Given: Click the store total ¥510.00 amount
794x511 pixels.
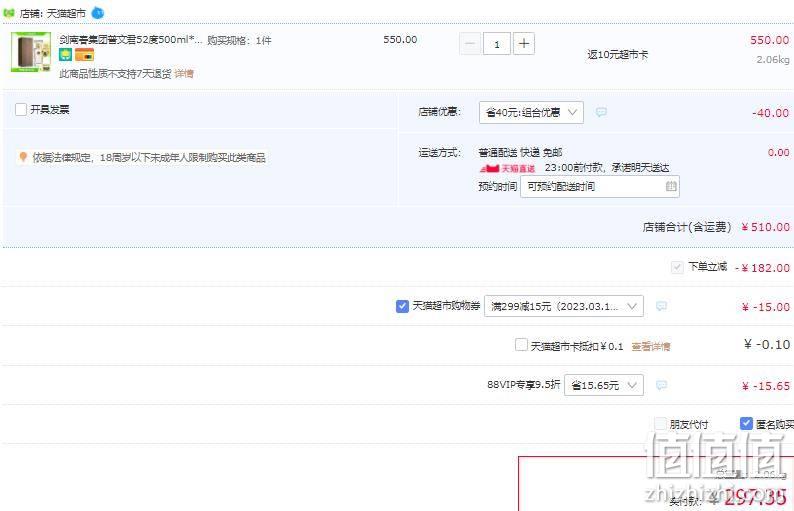Looking at the screenshot, I should pyautogui.click(x=765, y=227).
